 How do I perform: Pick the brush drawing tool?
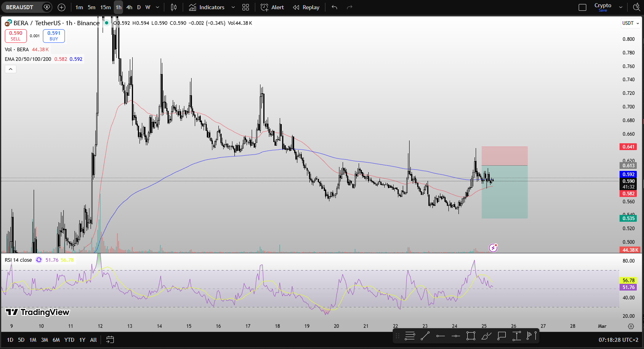tap(486, 336)
